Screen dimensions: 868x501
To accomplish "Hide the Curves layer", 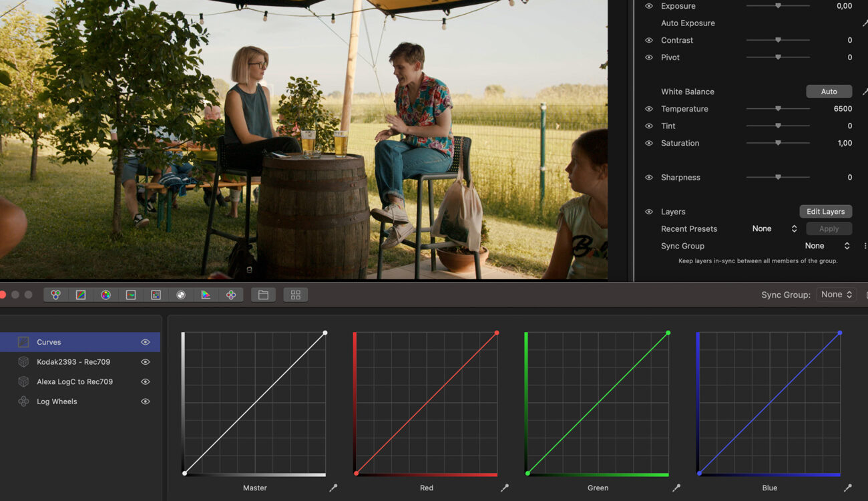I will (x=145, y=342).
